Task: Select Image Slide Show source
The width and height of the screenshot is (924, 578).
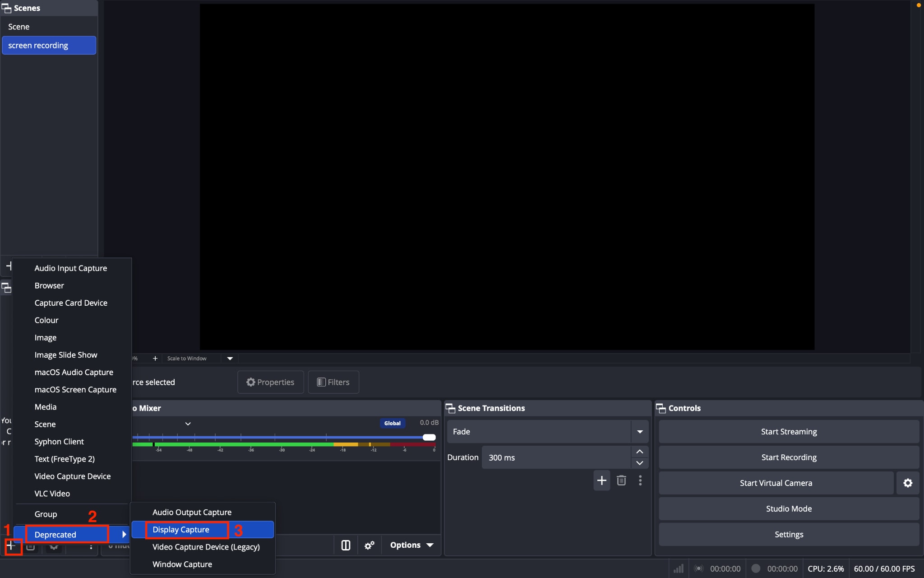Action: [x=66, y=355]
